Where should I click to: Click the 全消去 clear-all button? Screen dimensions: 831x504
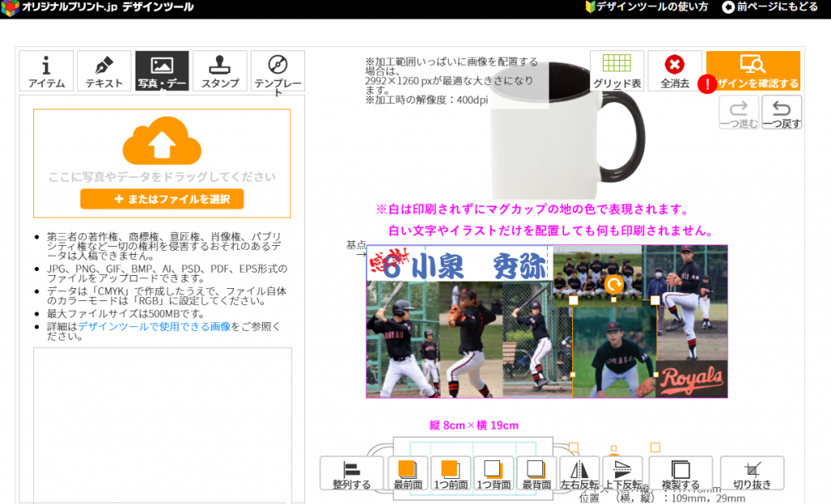coord(674,71)
